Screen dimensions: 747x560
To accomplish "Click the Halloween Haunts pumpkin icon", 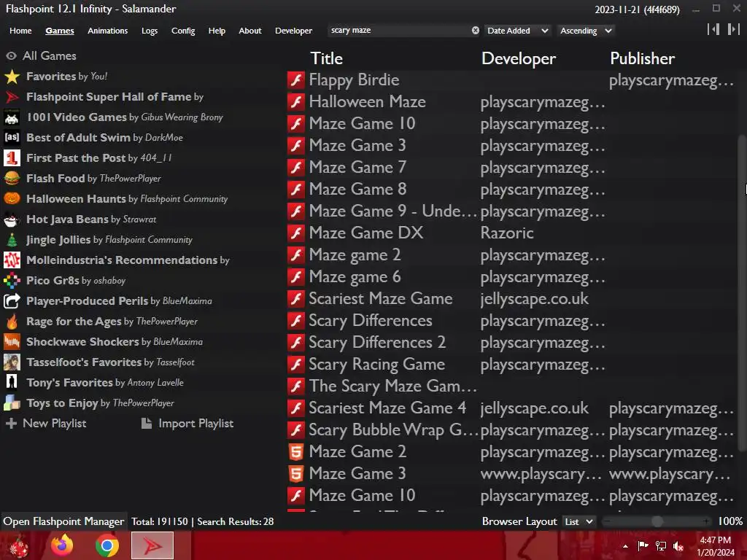I will click(x=12, y=198).
